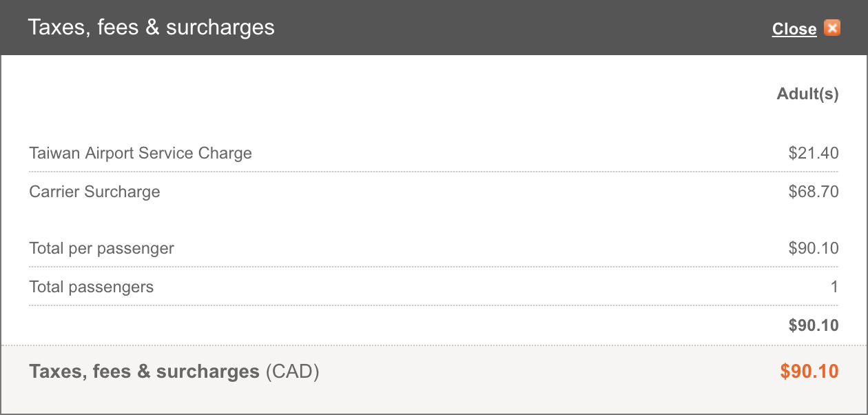The height and width of the screenshot is (415, 868).
Task: Click the Taxes, fees & surcharges dialog title
Action: point(151,28)
